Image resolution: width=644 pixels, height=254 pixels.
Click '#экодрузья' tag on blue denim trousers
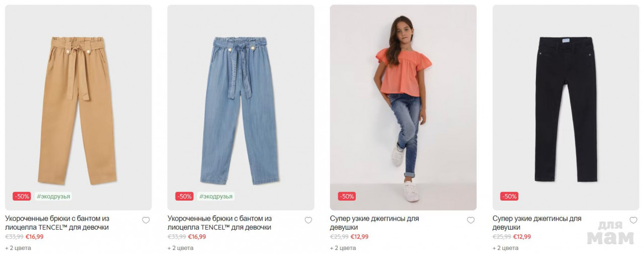click(216, 197)
